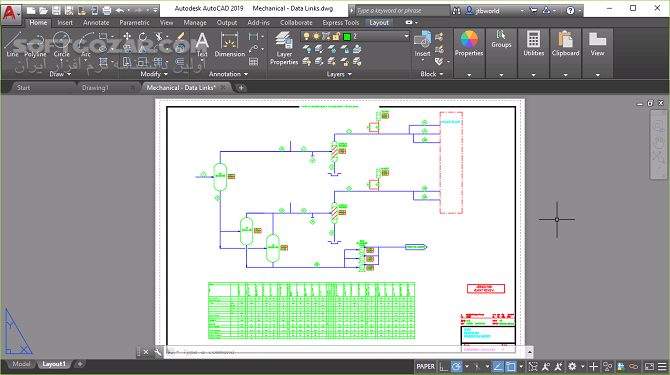
Task: Click the Clean Screen icon in status bar
Action: (649, 366)
